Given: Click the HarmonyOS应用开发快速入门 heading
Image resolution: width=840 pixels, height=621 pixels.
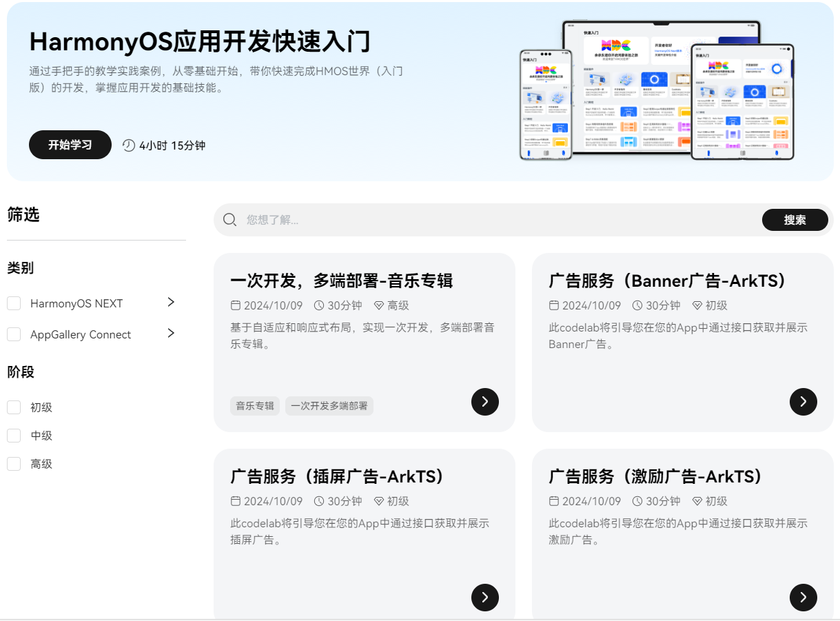Looking at the screenshot, I should pos(201,42).
